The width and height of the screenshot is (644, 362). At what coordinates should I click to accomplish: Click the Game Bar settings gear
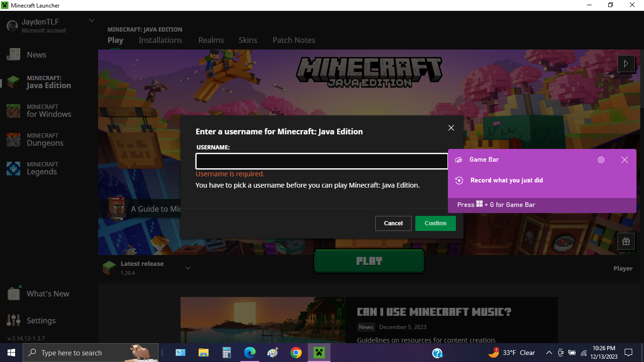(601, 160)
